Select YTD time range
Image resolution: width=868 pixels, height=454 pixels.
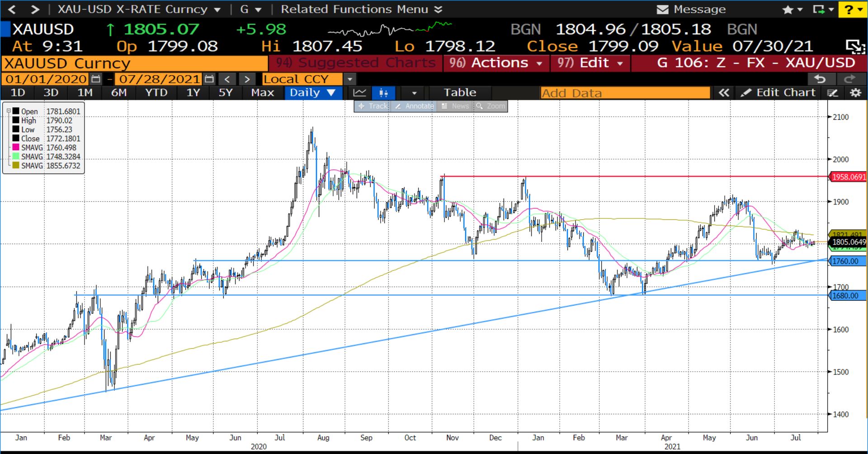(156, 93)
